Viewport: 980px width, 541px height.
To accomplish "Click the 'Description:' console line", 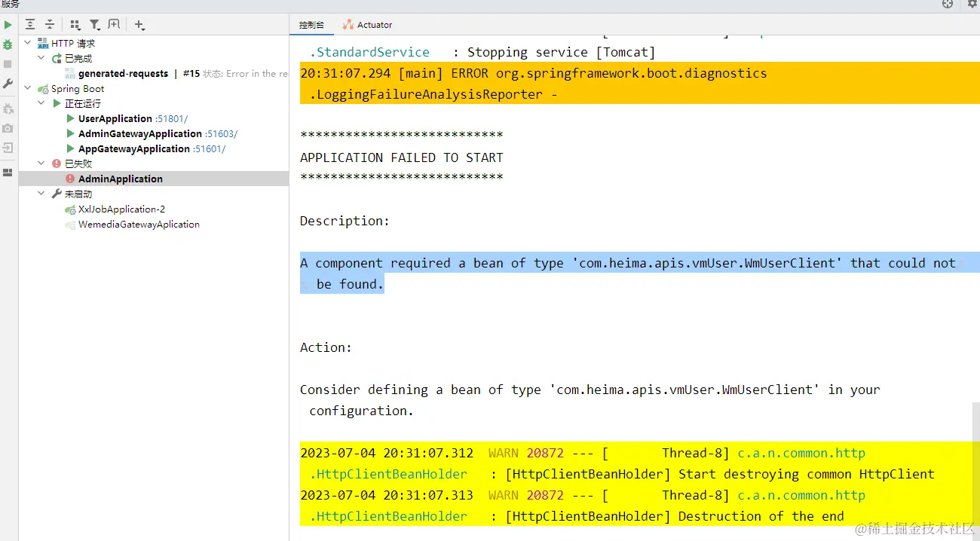I will [x=345, y=221].
